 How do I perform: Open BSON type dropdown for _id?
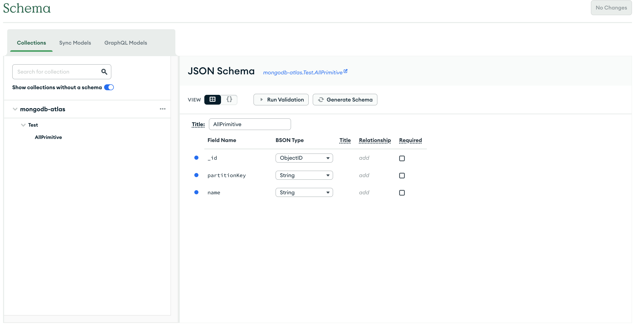(x=304, y=158)
